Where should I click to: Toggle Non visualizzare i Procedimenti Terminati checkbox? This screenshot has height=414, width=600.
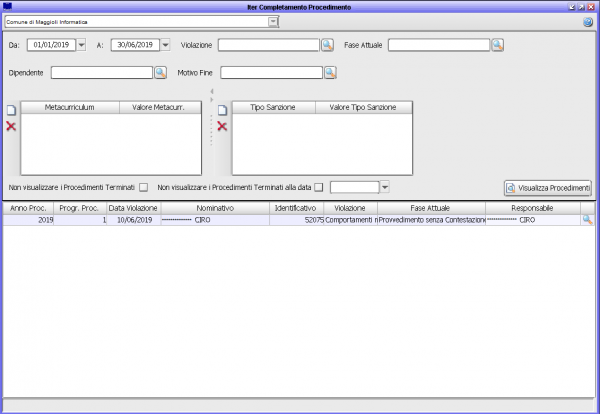[143, 187]
